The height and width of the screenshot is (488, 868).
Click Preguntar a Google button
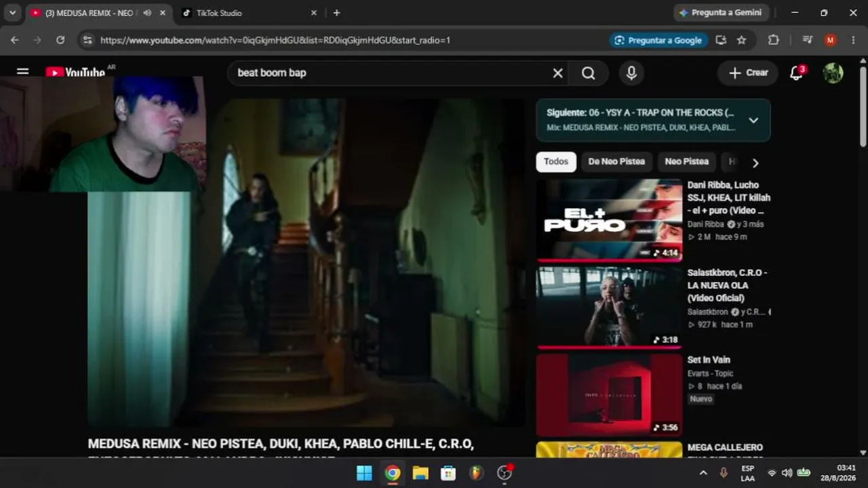coord(657,40)
